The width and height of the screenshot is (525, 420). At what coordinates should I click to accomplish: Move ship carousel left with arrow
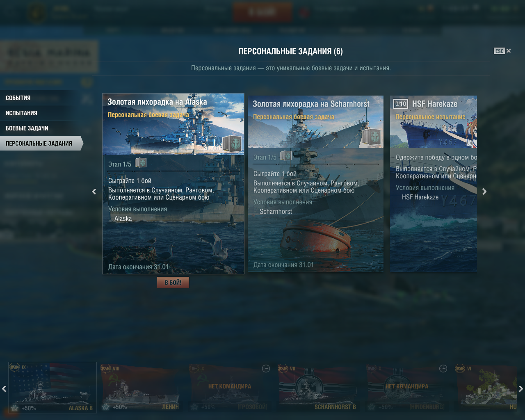[x=4, y=389]
